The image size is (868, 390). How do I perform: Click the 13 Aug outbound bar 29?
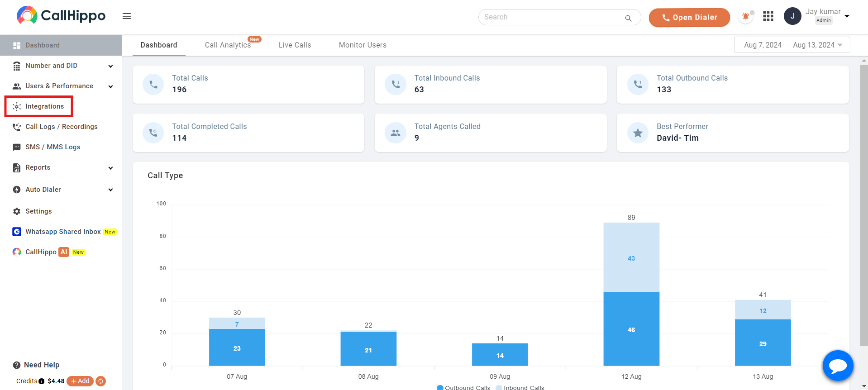point(763,342)
